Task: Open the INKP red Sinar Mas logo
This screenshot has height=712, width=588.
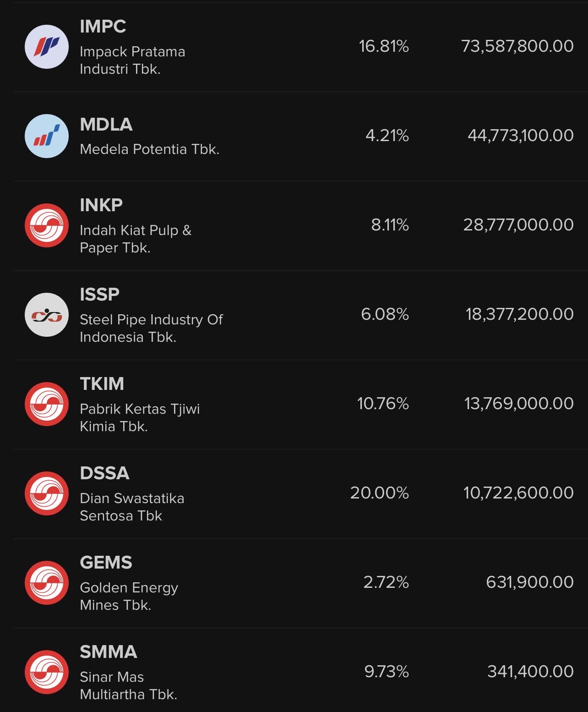Action: coord(47,225)
